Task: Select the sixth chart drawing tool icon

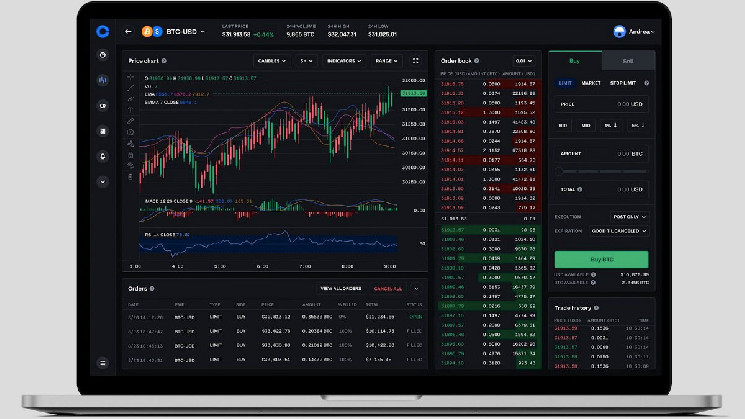Action: coord(131,132)
